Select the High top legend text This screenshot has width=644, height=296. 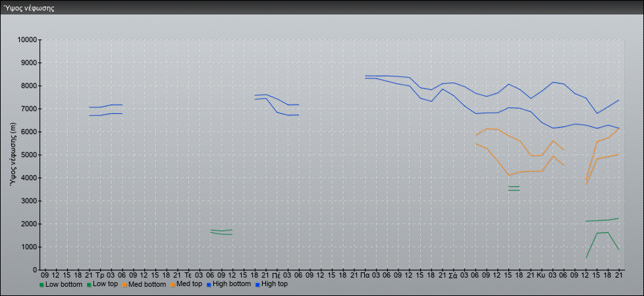[x=275, y=285]
